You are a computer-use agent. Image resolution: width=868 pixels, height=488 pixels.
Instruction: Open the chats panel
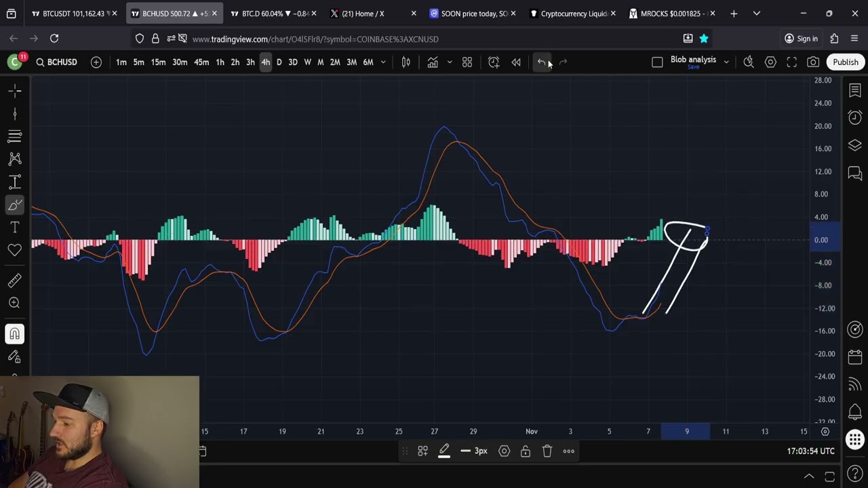[854, 174]
